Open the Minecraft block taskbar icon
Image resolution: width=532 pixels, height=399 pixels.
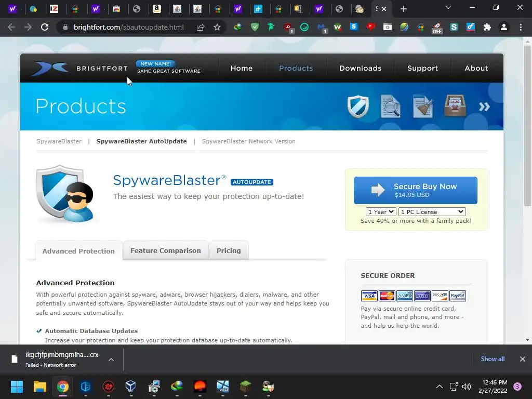(x=245, y=387)
